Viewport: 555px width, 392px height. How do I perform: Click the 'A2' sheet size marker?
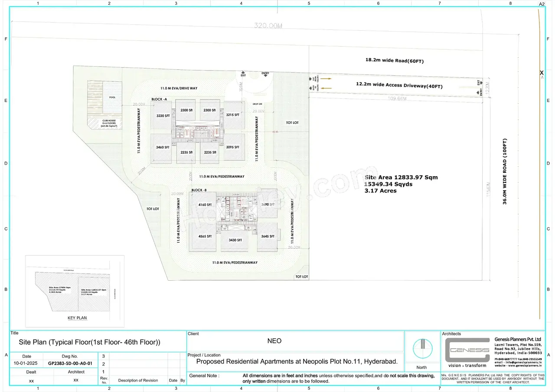(541, 4)
